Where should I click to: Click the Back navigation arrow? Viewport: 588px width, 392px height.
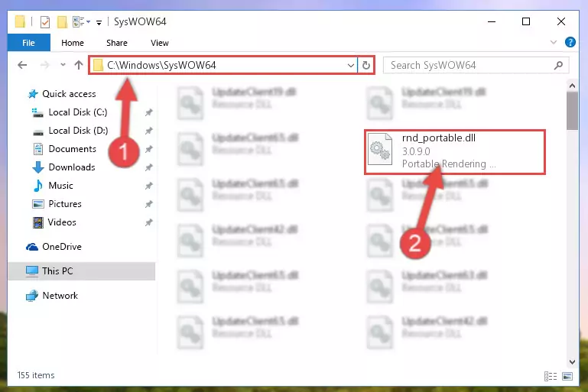coord(22,65)
